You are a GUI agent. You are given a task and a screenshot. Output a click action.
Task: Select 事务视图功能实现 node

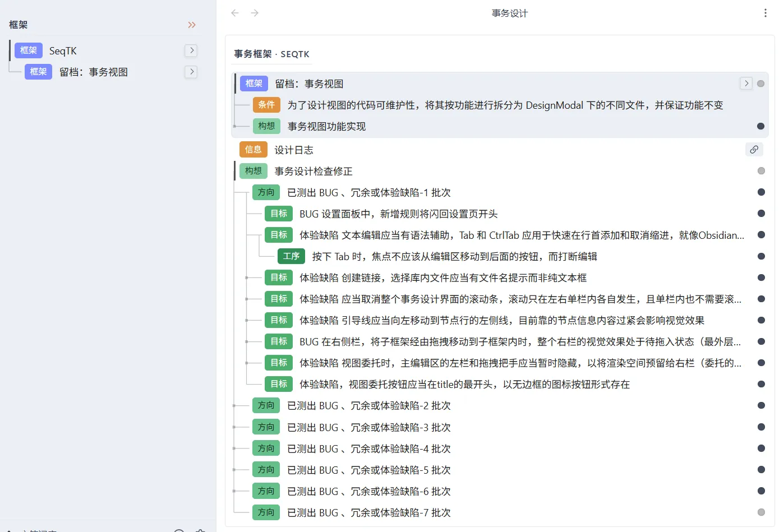pyautogui.click(x=326, y=127)
